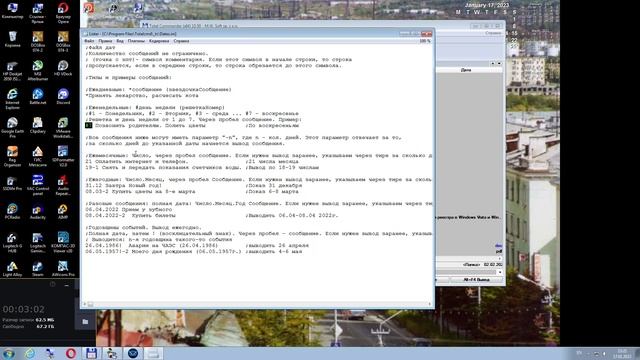Image resolution: width=640 pixels, height=360 pixels.
Task: Open Internet Explorer from the taskbar
Action: [x=30, y=353]
